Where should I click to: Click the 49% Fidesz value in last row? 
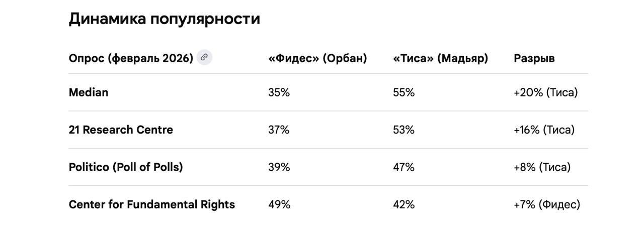(x=279, y=204)
